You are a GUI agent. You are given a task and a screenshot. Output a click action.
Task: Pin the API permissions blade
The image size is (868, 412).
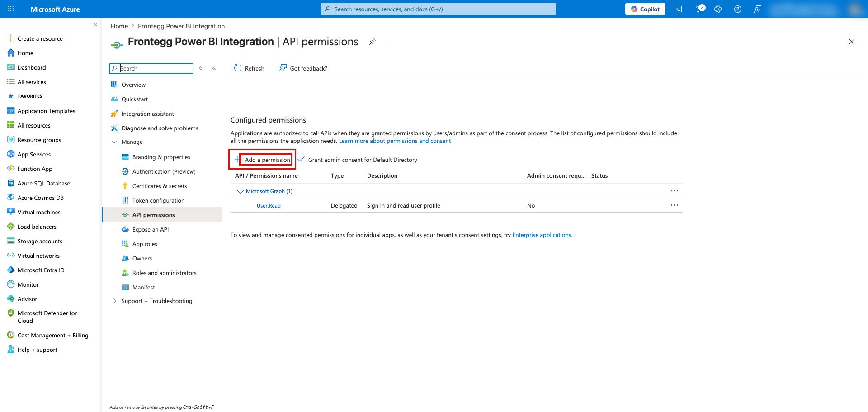372,42
